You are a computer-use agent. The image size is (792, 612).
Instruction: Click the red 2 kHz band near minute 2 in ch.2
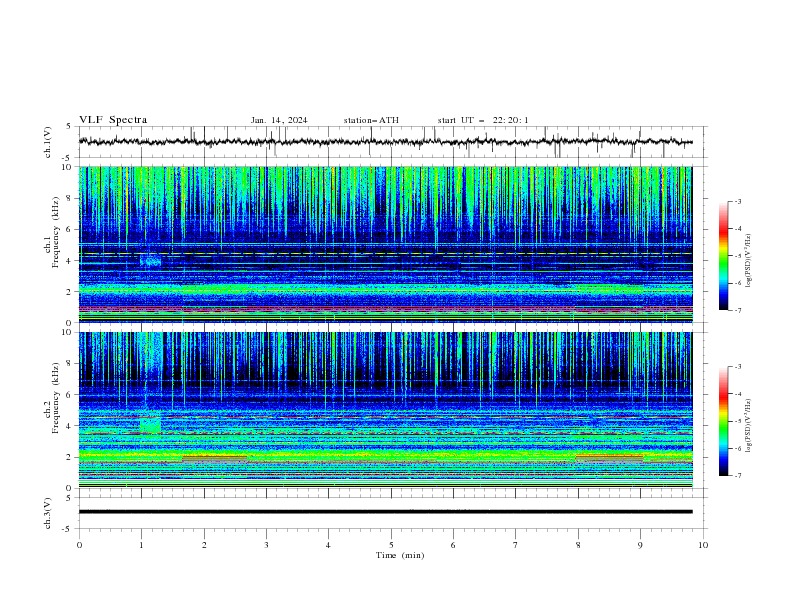pyautogui.click(x=215, y=458)
